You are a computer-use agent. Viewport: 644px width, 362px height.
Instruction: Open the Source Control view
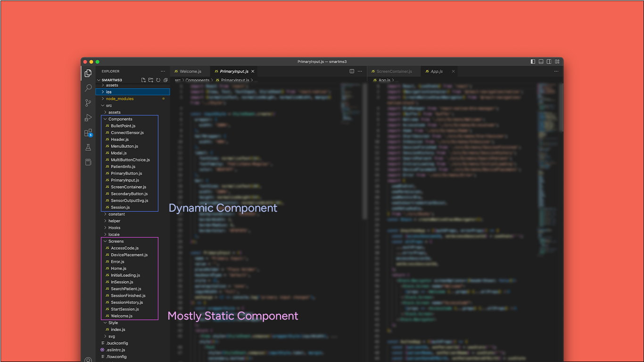[88, 103]
